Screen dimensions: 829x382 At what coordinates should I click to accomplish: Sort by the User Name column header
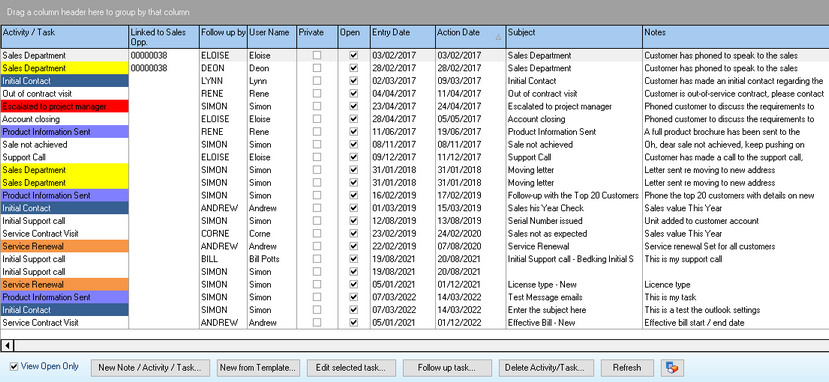tap(272, 37)
